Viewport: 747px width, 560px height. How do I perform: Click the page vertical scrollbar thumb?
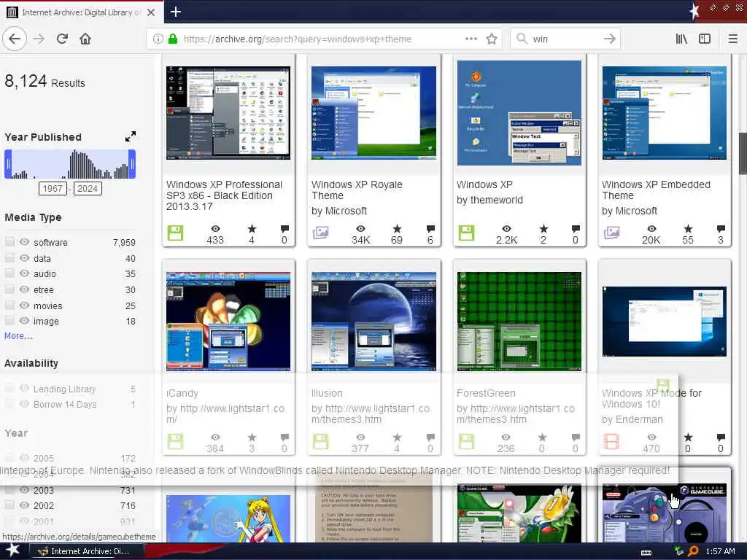[x=743, y=152]
